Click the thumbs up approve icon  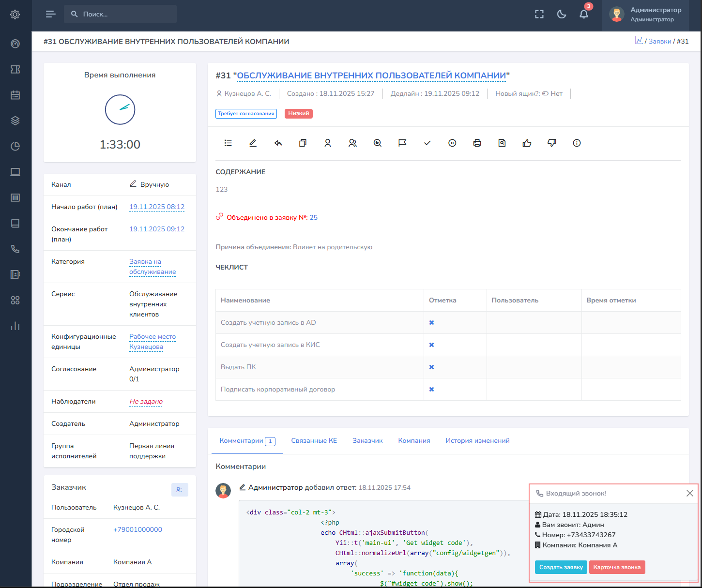[x=527, y=143]
